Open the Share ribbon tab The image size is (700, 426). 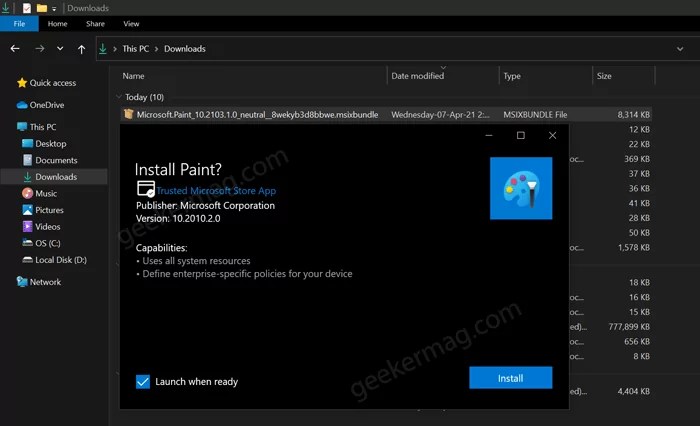[96, 24]
